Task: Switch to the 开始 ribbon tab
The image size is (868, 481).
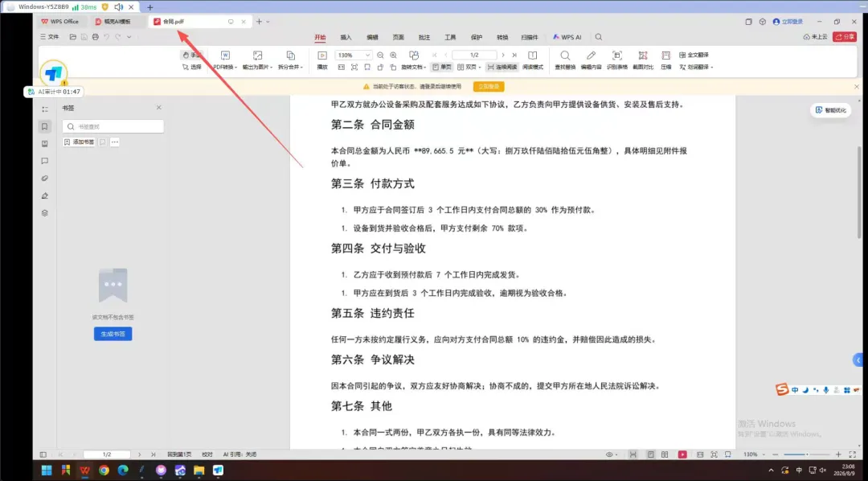Action: click(320, 37)
